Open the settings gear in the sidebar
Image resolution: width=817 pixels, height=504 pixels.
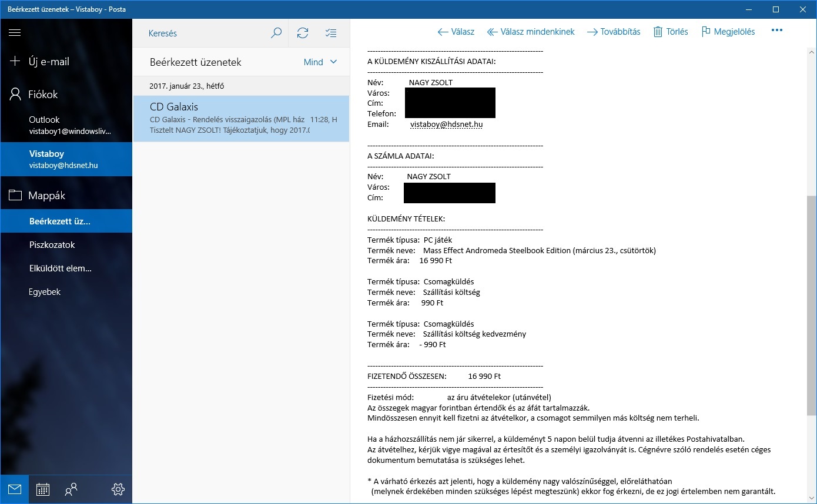[x=118, y=489]
